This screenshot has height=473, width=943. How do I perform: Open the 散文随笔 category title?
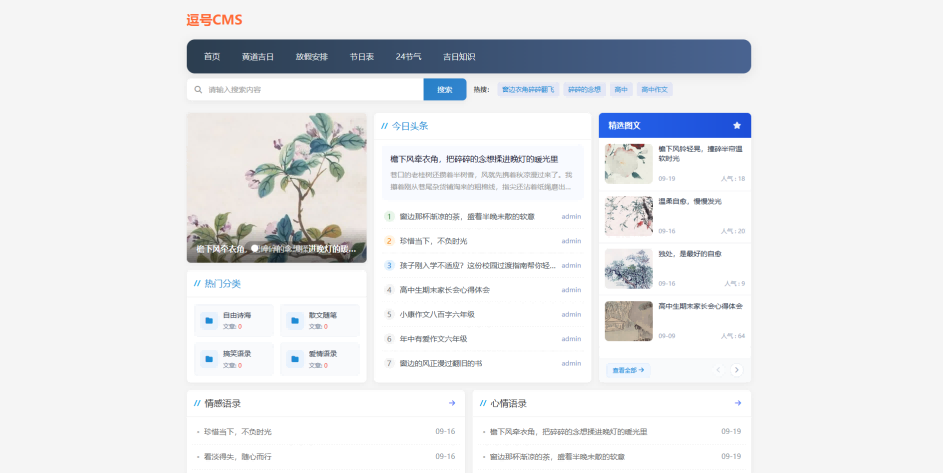[323, 315]
